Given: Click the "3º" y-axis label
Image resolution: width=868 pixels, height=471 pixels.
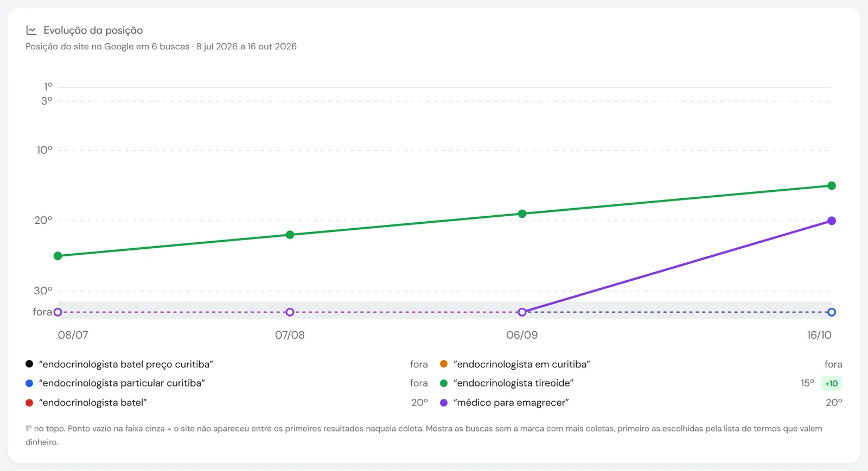Looking at the screenshot, I should point(47,101).
